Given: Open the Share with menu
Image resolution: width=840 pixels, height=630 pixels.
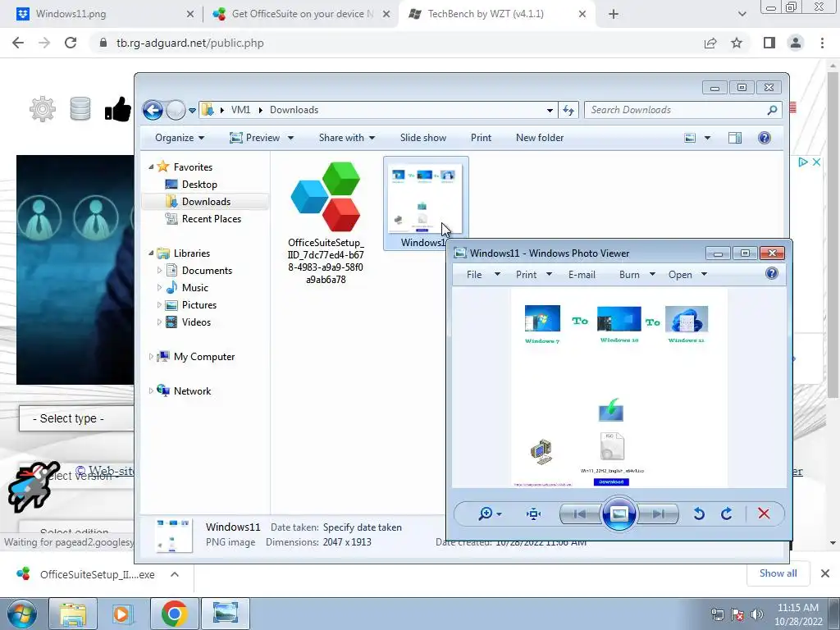Looking at the screenshot, I should pos(347,138).
